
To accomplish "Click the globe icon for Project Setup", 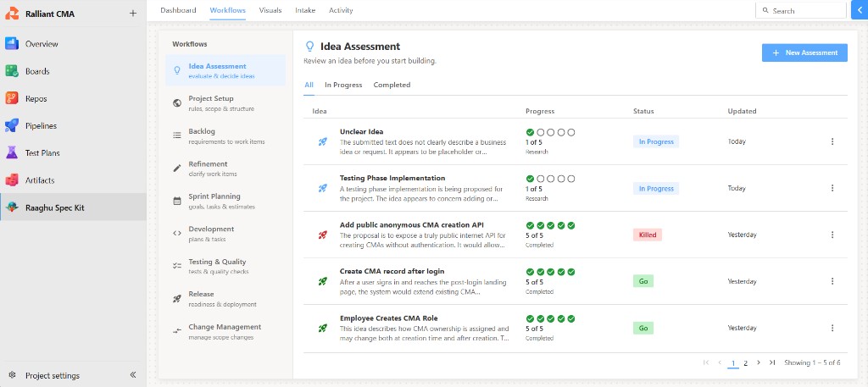I will coord(177,103).
